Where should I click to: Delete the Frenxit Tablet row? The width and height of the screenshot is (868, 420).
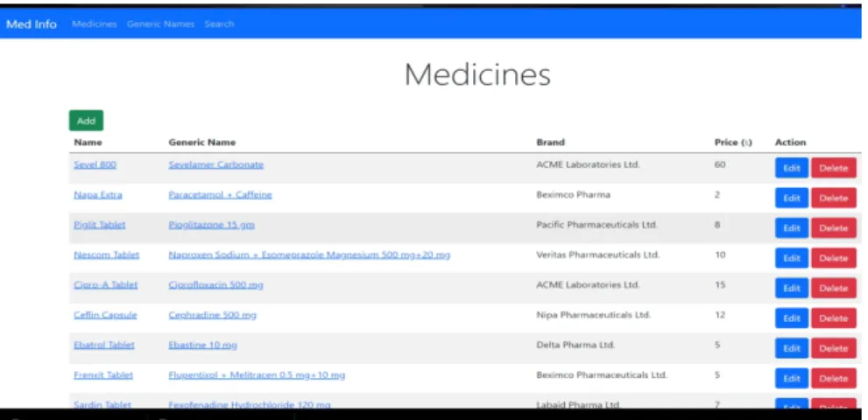tap(833, 379)
